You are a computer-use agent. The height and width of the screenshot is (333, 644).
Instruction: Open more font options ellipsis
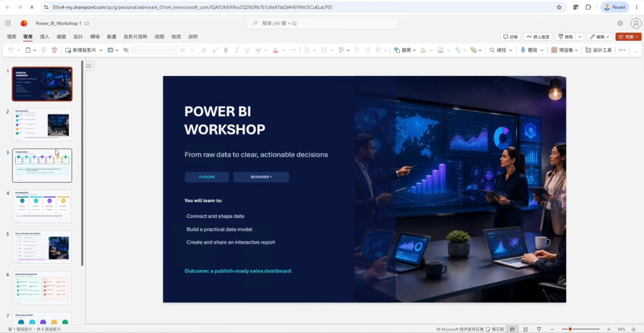pos(293,50)
